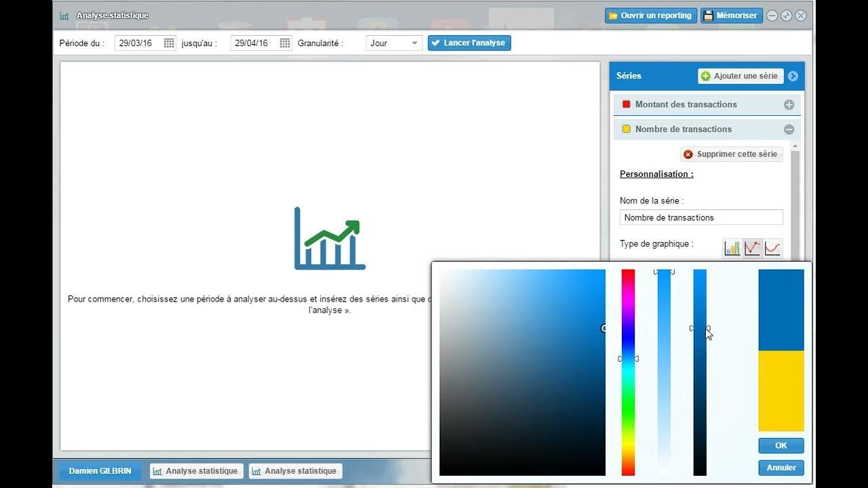Click yellow swatch of Nombre de transactions
868x488 pixels.
pos(627,129)
